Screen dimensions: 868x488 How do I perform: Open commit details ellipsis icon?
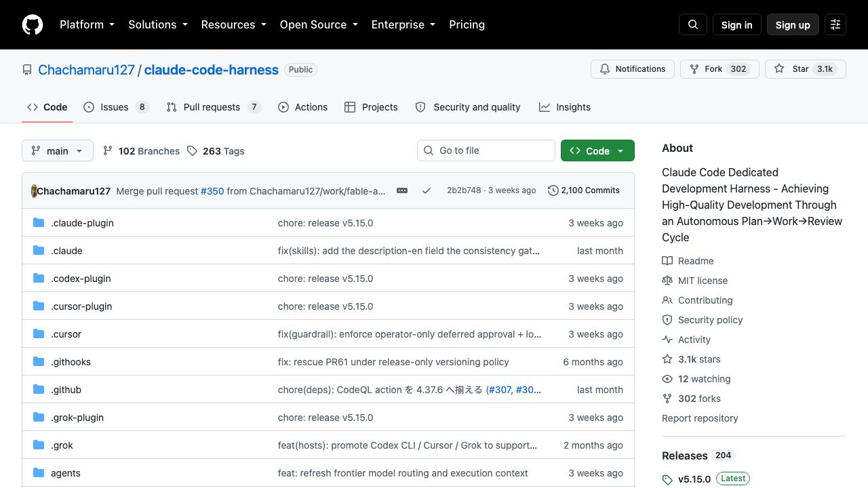click(x=402, y=190)
